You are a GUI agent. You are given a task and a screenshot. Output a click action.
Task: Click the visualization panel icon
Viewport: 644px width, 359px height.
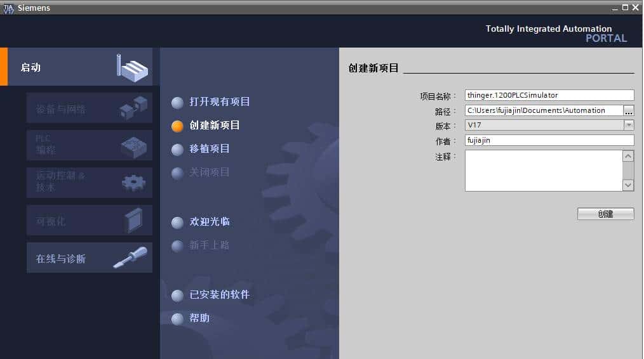click(x=133, y=220)
